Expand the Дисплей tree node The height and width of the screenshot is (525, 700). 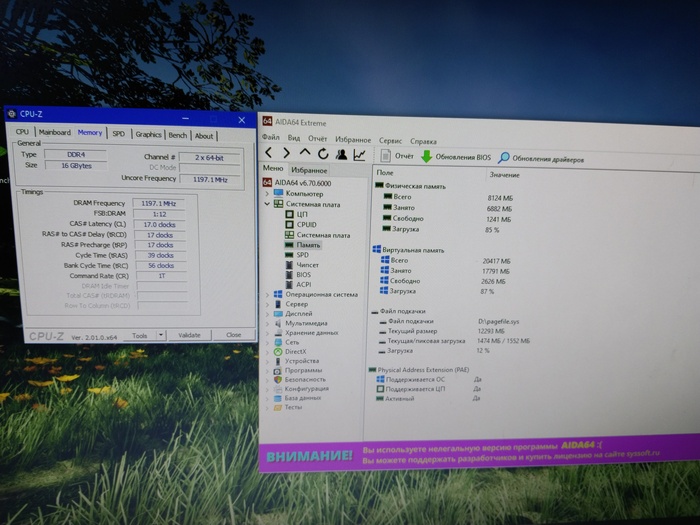[x=267, y=313]
